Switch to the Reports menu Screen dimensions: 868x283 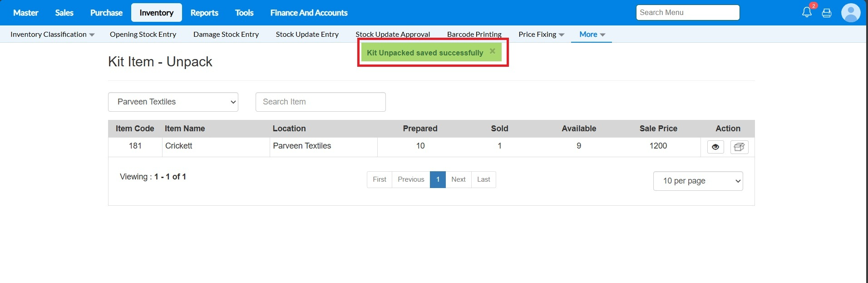204,13
